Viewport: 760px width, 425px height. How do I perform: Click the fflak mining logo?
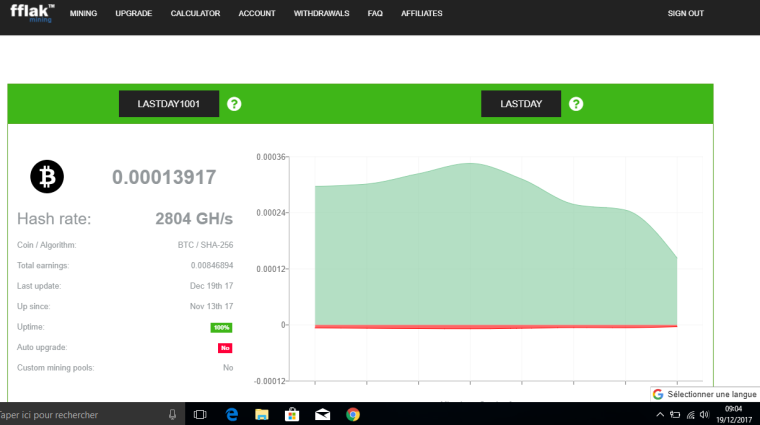tap(32, 13)
